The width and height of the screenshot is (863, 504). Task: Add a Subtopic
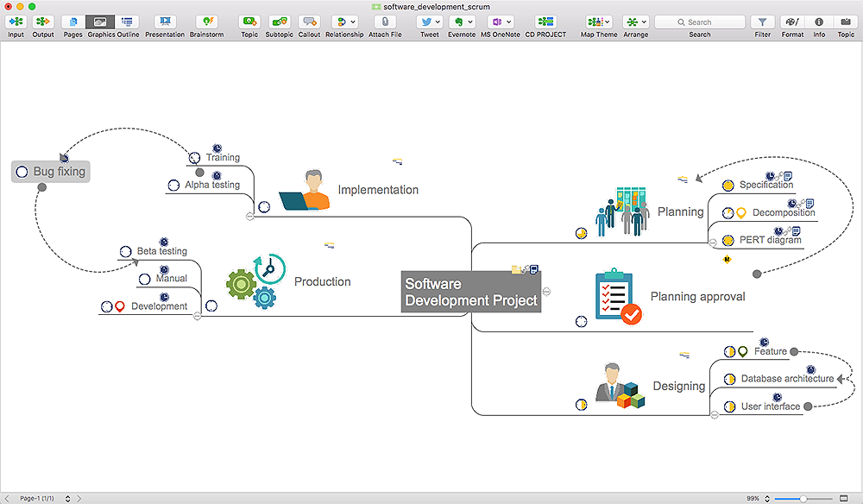[x=280, y=22]
